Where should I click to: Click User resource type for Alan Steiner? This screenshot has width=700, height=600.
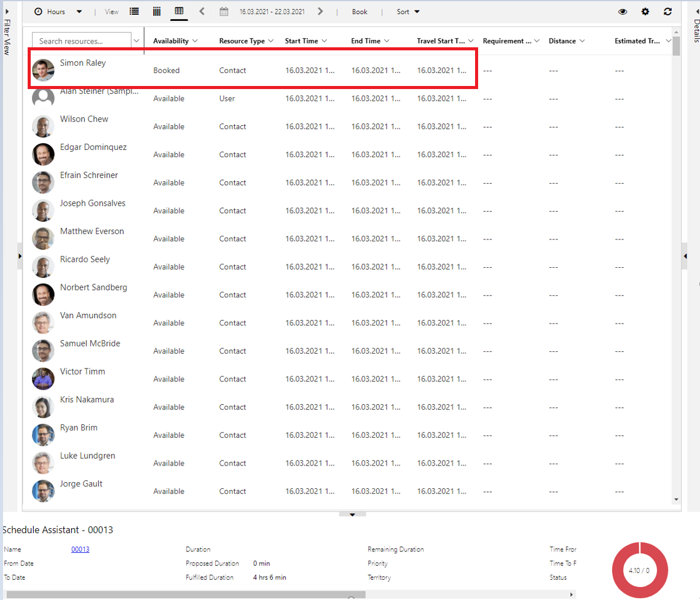pos(227,99)
